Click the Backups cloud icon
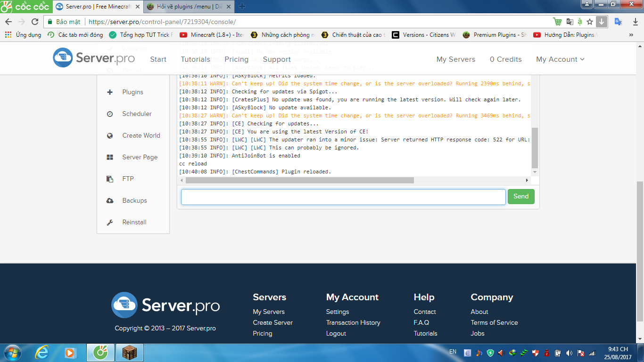Viewport: 644px width, 362px height. (110, 201)
